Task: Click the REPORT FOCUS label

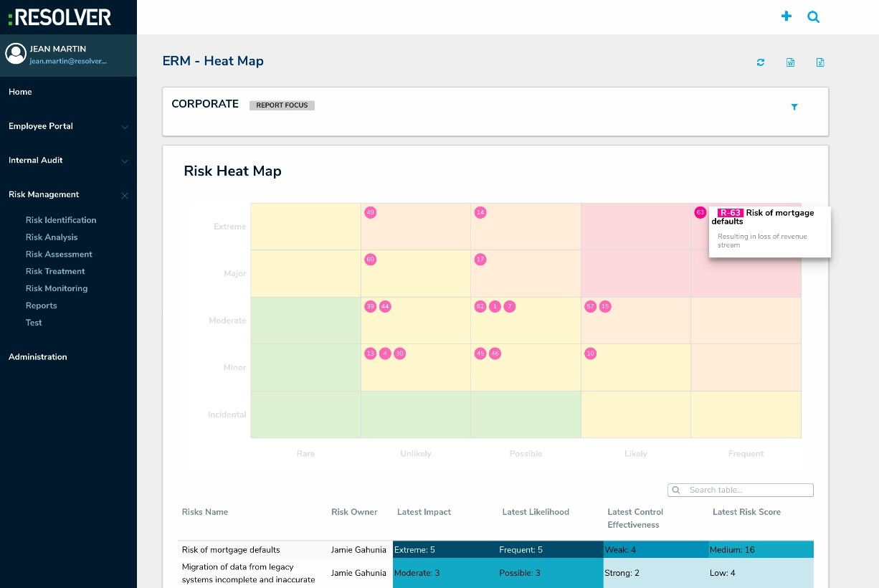Action: 282,105
